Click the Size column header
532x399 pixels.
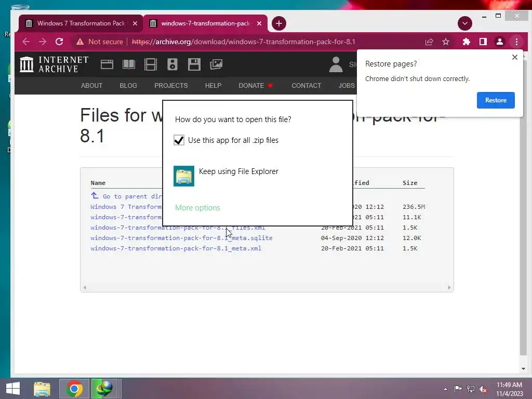410,182
